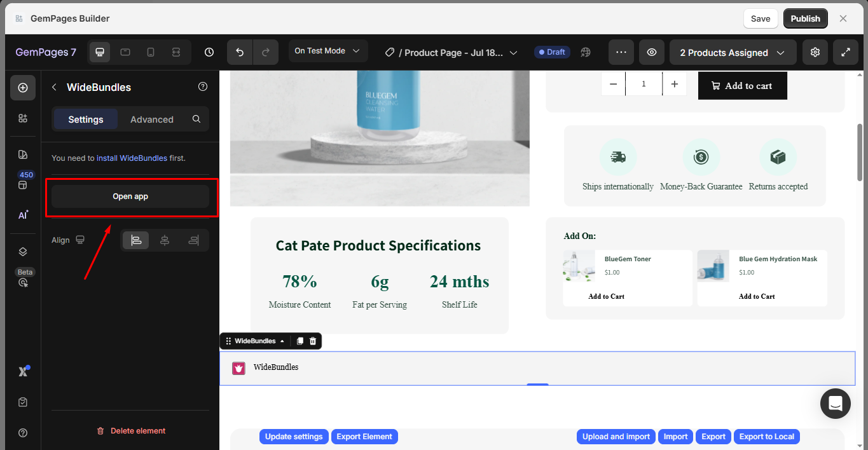868x450 pixels.
Task: Click the fullscreen expand arrows icon
Action: pos(846,52)
